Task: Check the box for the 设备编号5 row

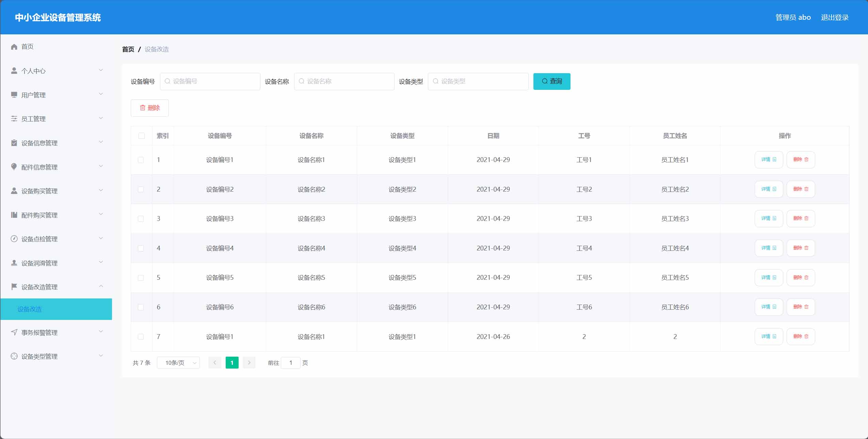Action: click(141, 278)
